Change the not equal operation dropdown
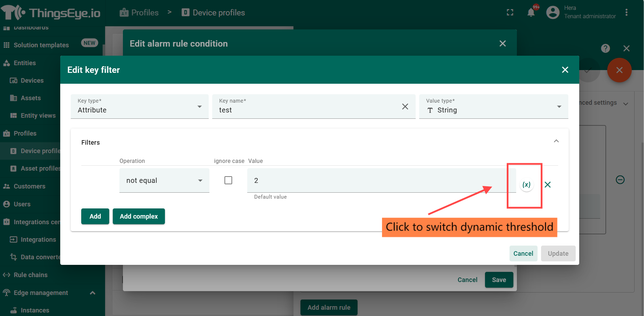This screenshot has height=316, width=644. [164, 180]
